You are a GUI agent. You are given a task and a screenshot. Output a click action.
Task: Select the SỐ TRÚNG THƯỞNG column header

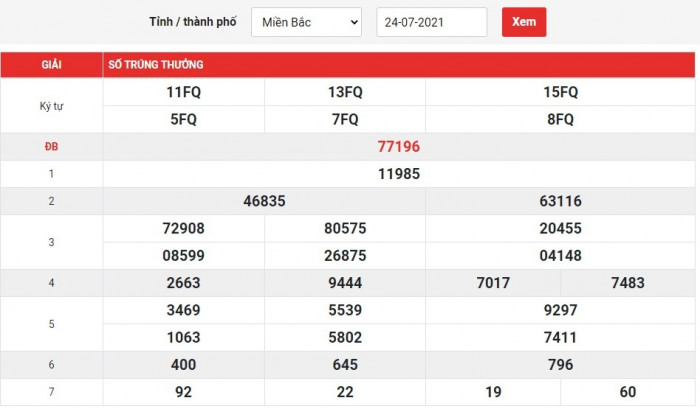pyautogui.click(x=155, y=65)
